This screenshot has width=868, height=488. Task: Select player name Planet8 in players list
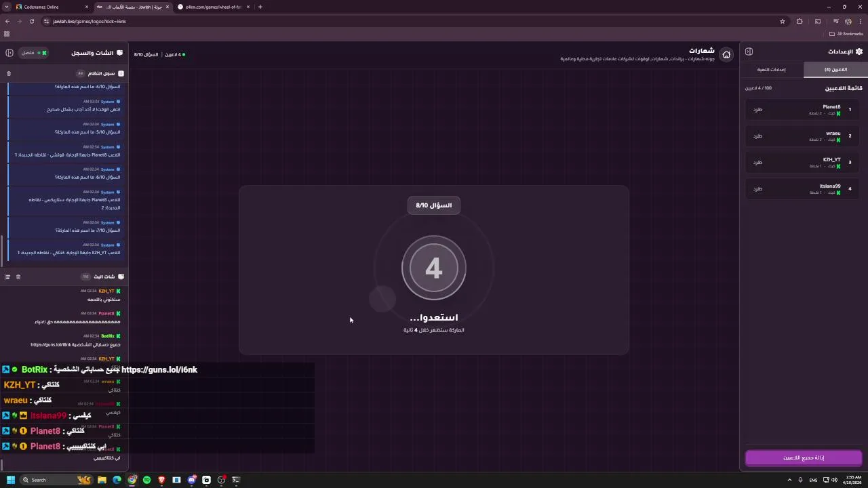tap(831, 106)
